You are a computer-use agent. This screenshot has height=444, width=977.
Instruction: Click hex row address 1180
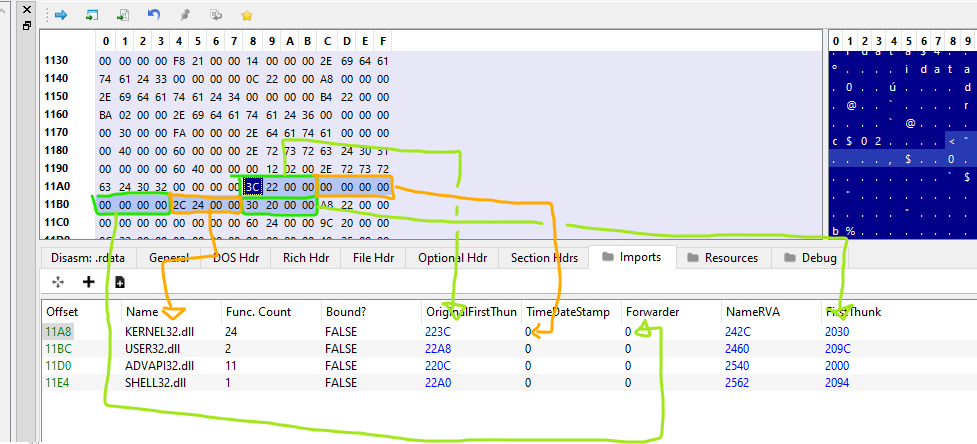(x=56, y=150)
